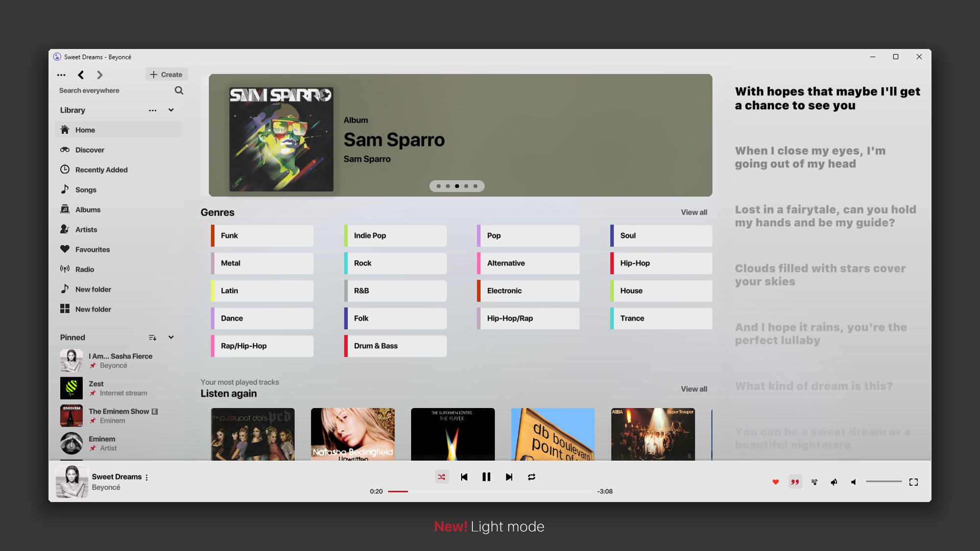Screen dimensions: 980x551
Task: Click the search magnifier icon
Action: pyautogui.click(x=179, y=91)
